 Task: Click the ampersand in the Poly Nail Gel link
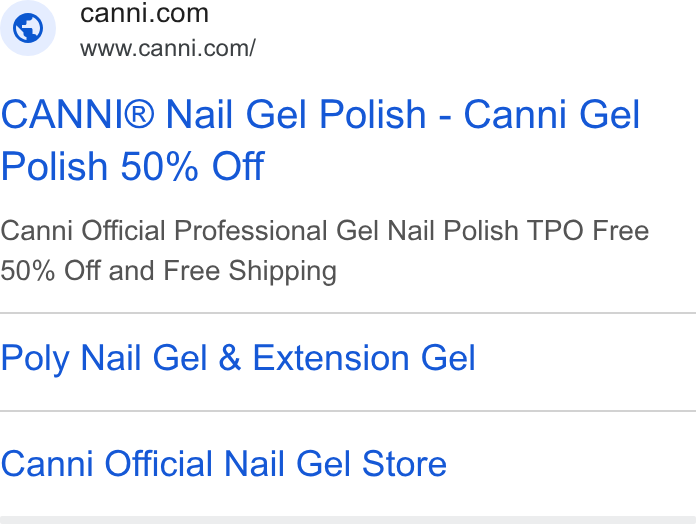[x=229, y=358]
